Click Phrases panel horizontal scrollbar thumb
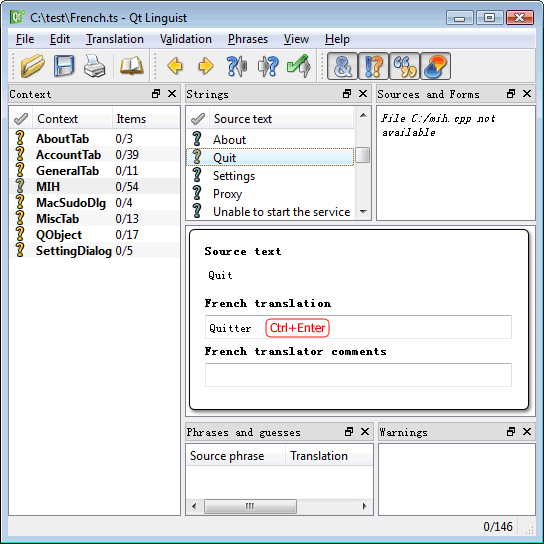This screenshot has height=544, width=544. point(250,506)
